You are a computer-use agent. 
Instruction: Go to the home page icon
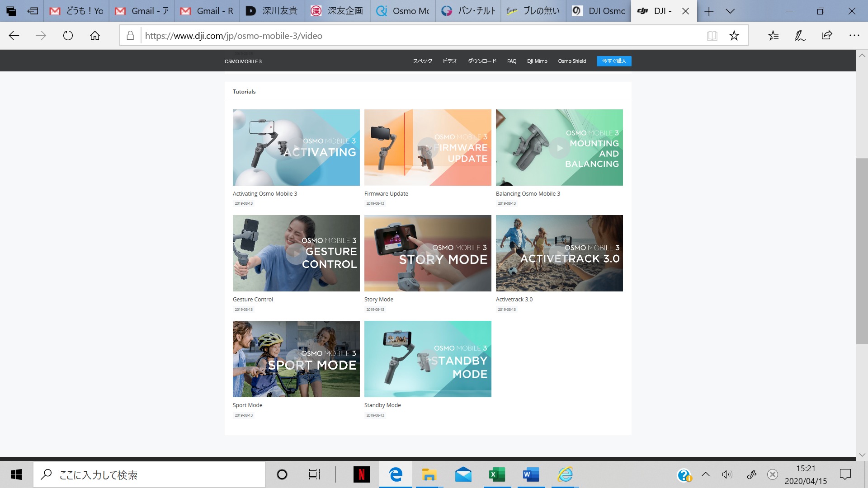click(x=95, y=36)
